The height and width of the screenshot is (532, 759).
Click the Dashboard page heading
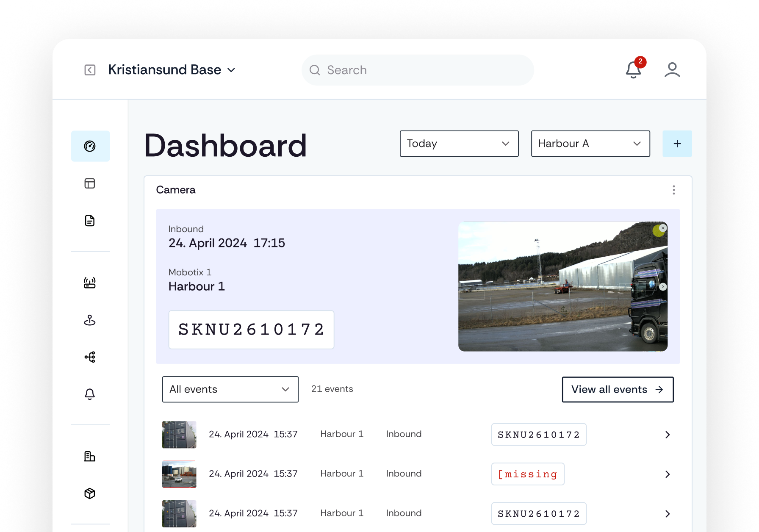(225, 145)
